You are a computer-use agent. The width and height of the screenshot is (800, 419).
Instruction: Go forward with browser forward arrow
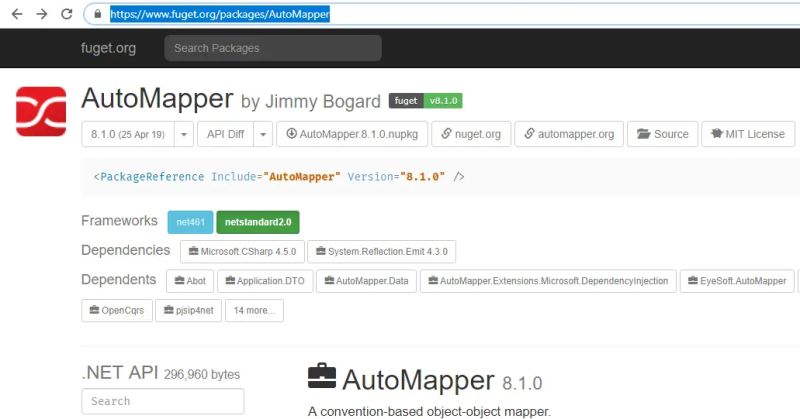tap(42, 14)
